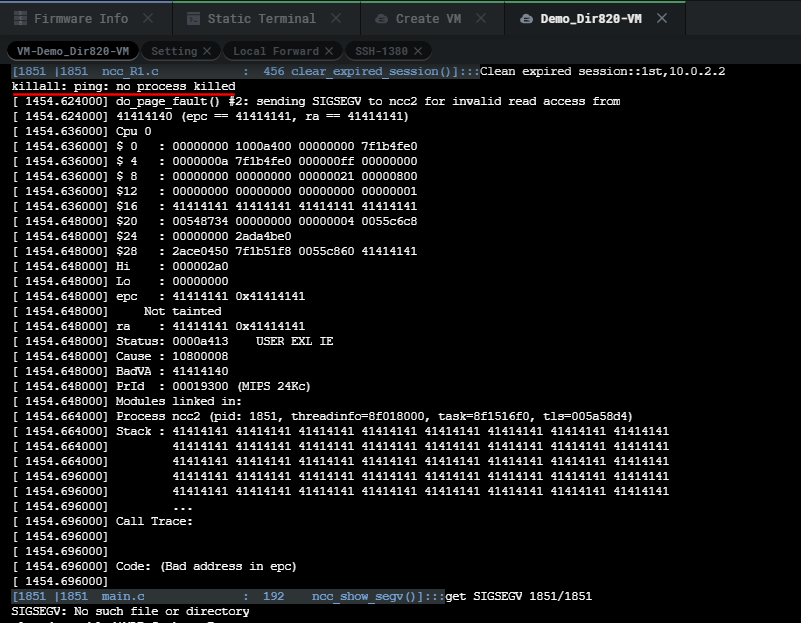Click the 'Code: (Bad address in epc)' line

click(154, 566)
